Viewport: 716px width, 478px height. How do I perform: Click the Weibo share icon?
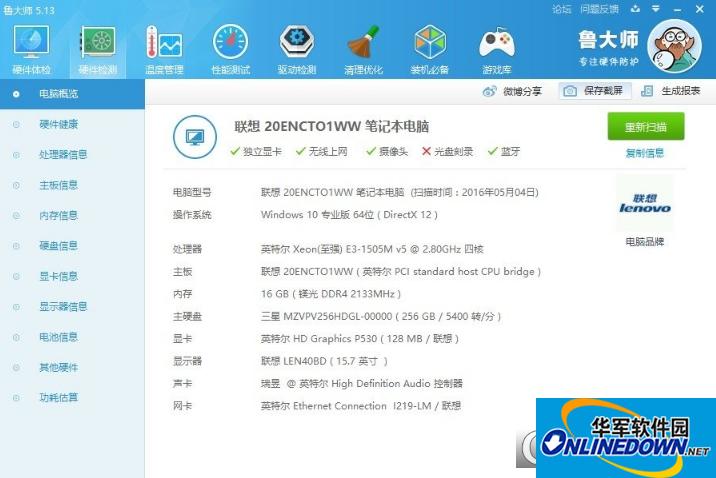click(490, 91)
